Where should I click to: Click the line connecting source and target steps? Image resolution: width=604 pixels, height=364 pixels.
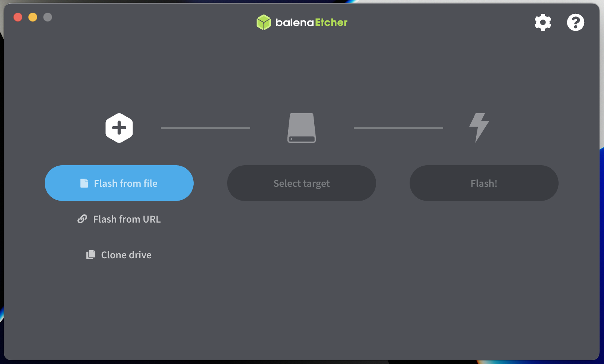205,128
